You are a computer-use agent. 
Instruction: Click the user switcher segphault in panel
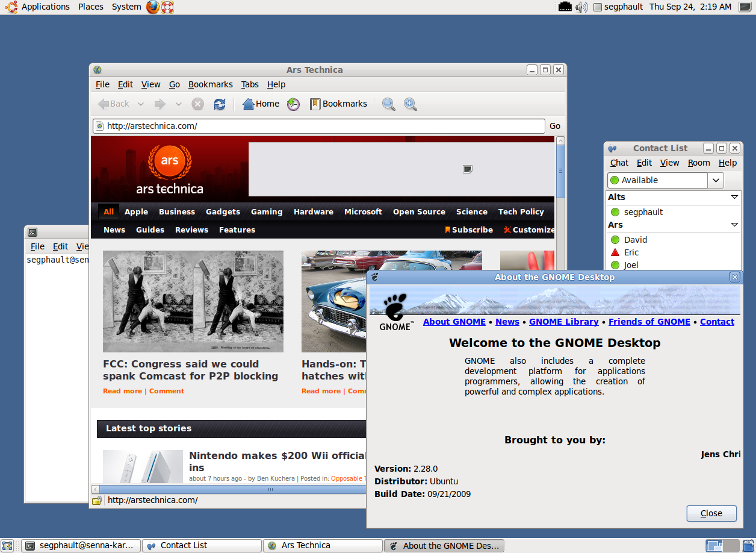(x=618, y=7)
